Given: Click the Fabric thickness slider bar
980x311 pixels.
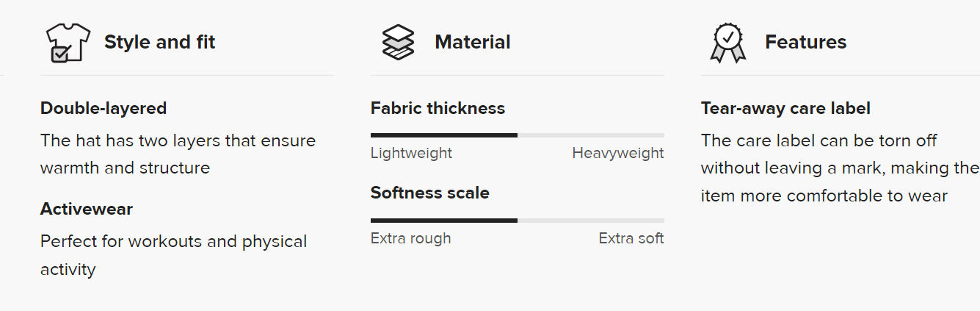Looking at the screenshot, I should [517, 135].
